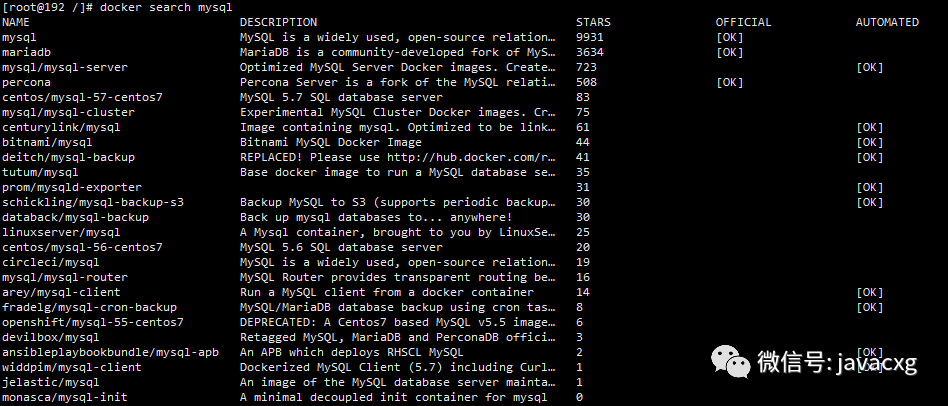Select the NAME column header
The height and width of the screenshot is (406, 948).
pyautogui.click(x=16, y=22)
